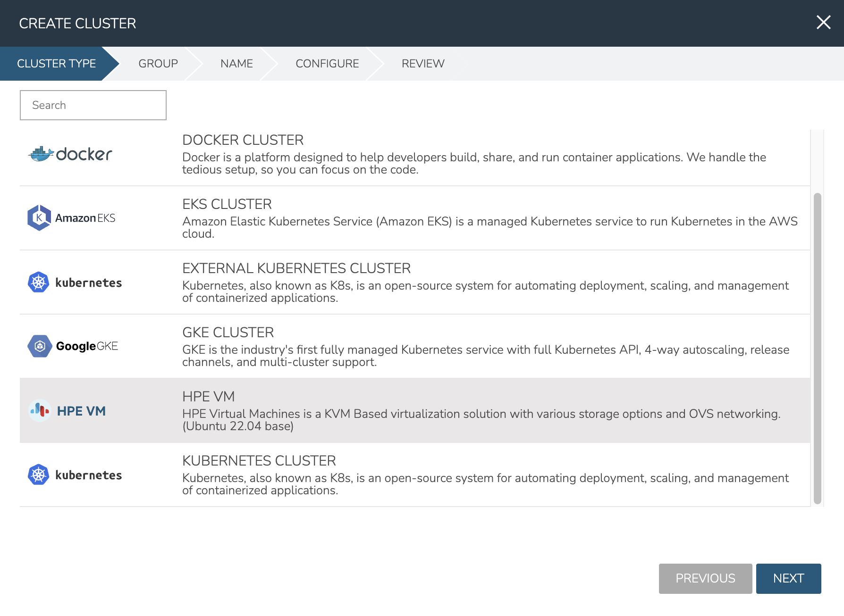This screenshot has width=844, height=616.
Task: Jump to the Review step
Action: click(423, 64)
